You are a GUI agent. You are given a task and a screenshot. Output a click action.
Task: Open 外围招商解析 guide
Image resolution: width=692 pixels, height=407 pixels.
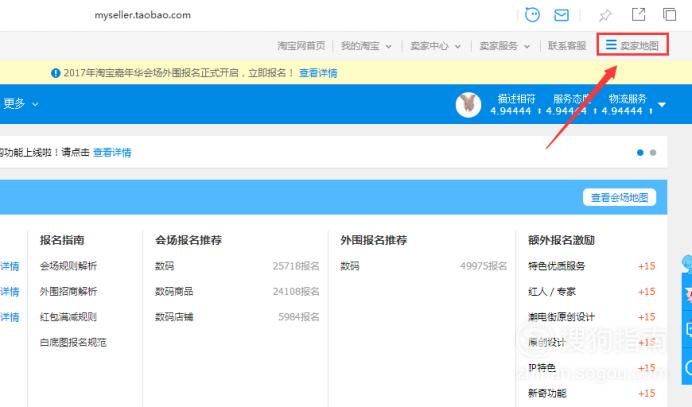tap(68, 291)
